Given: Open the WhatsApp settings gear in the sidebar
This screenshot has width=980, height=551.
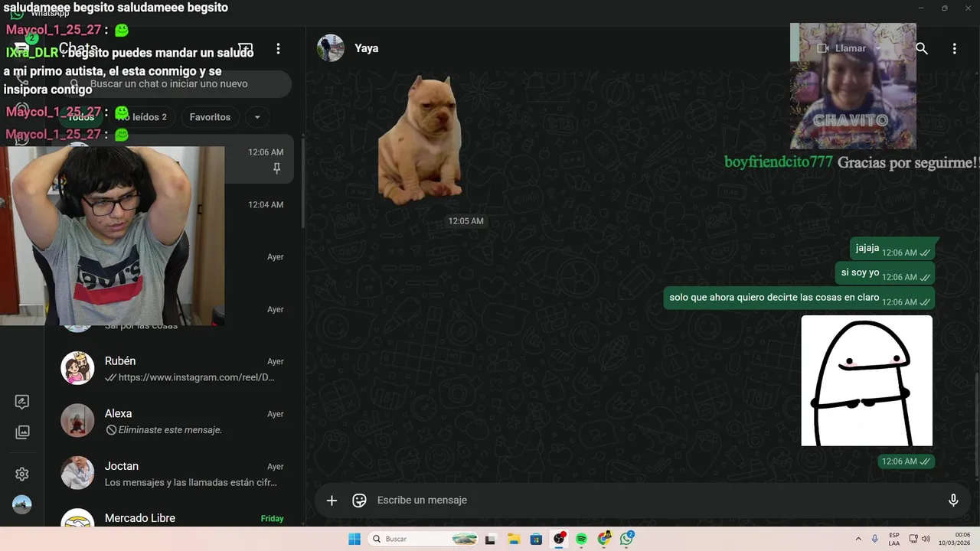Looking at the screenshot, I should (x=22, y=474).
